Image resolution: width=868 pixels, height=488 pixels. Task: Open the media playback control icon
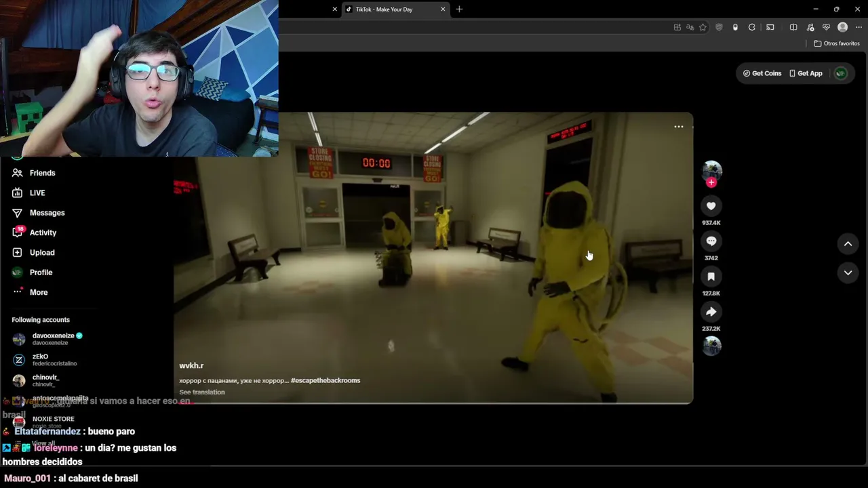tap(810, 27)
